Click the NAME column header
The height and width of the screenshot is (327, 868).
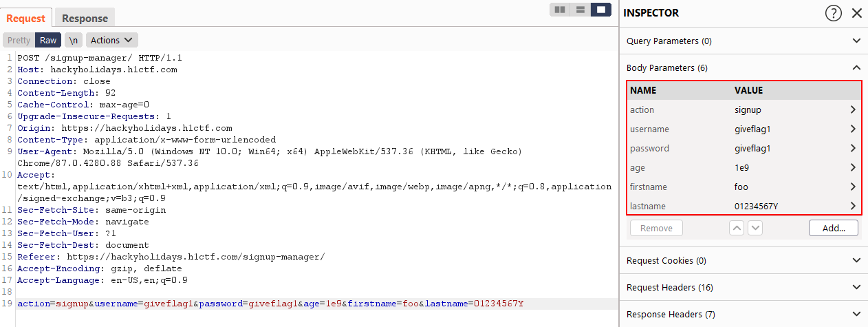[x=643, y=90]
